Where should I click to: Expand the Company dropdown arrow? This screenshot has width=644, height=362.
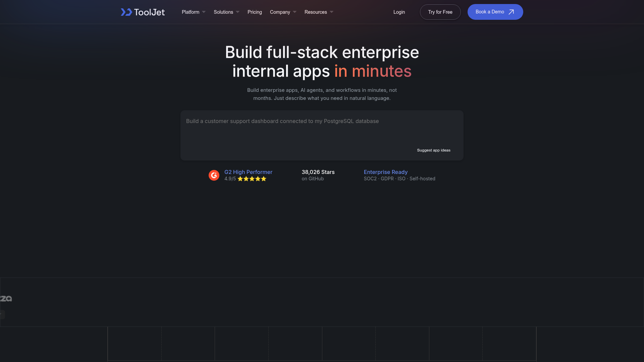pos(294,12)
